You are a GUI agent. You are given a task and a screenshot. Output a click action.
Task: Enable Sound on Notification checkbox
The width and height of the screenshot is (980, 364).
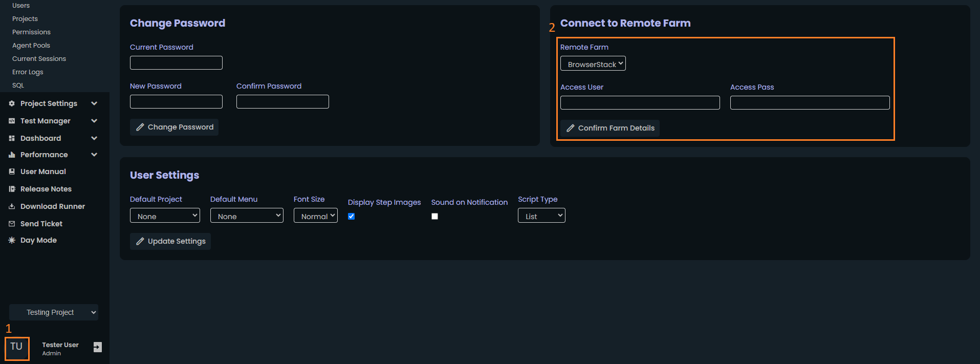[x=434, y=216]
